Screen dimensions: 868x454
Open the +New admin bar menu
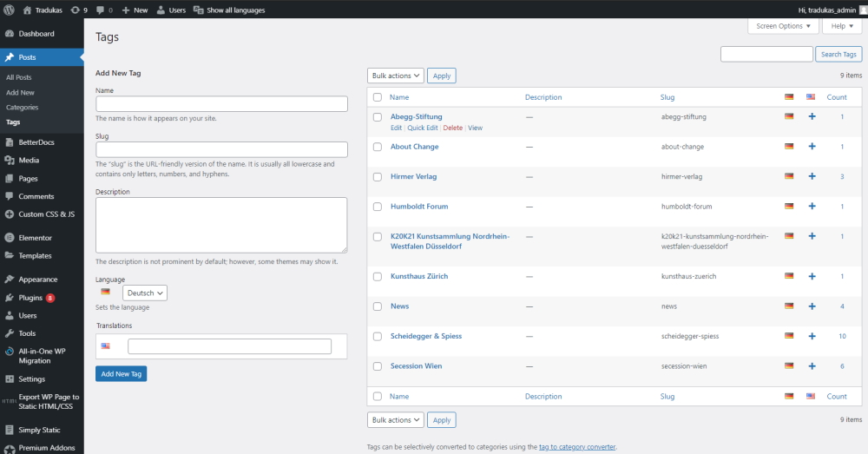pyautogui.click(x=135, y=10)
